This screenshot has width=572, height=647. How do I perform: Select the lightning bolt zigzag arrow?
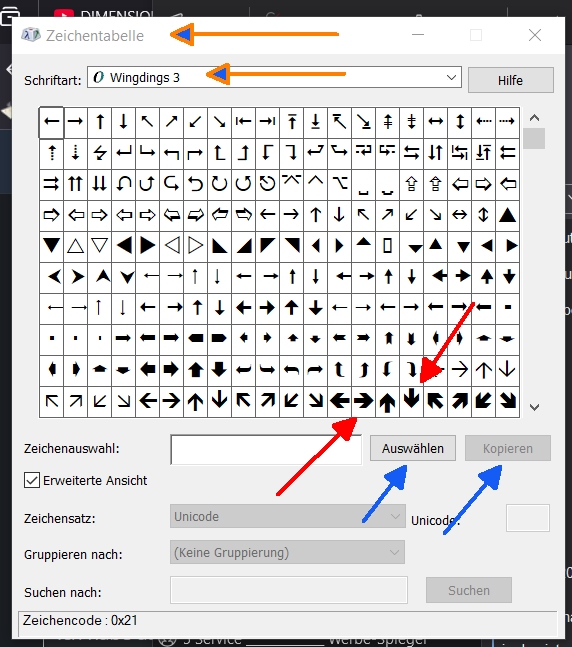coord(99,153)
